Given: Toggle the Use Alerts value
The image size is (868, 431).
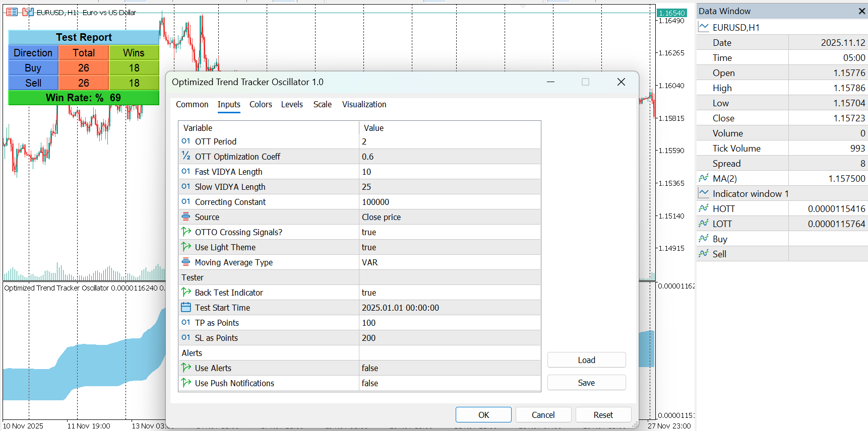Looking at the screenshot, I should (x=450, y=368).
